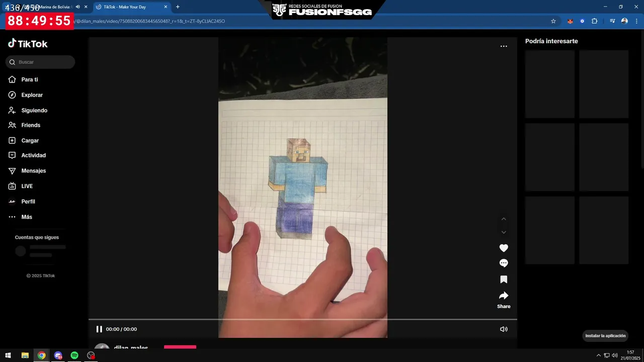Click the Minecraft Steve drawing video
The width and height of the screenshot is (644, 362).
(x=303, y=187)
